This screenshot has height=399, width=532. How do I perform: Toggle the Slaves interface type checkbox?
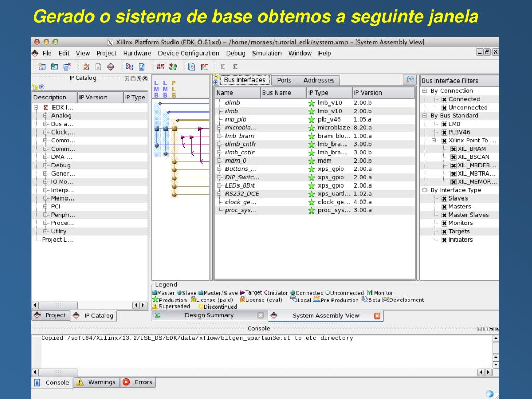(x=444, y=198)
